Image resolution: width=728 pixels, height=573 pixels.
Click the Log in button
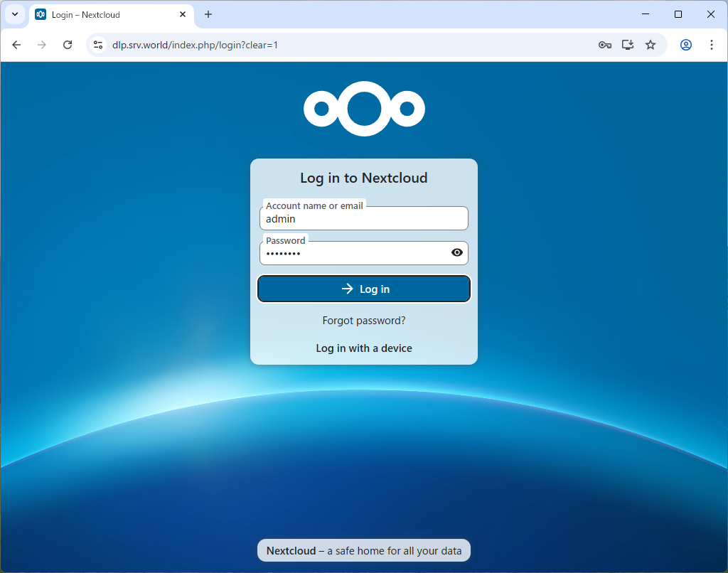tap(364, 289)
